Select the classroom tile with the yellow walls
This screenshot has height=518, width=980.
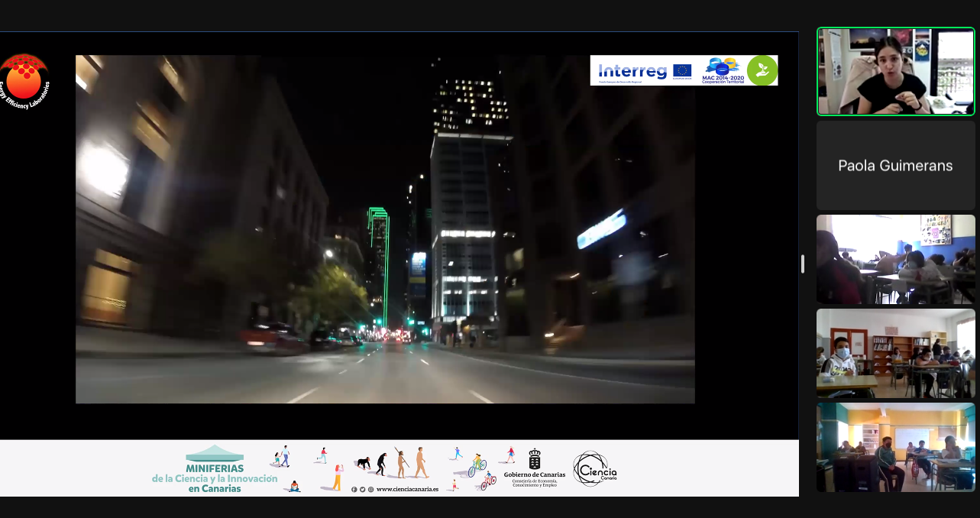tap(895, 447)
